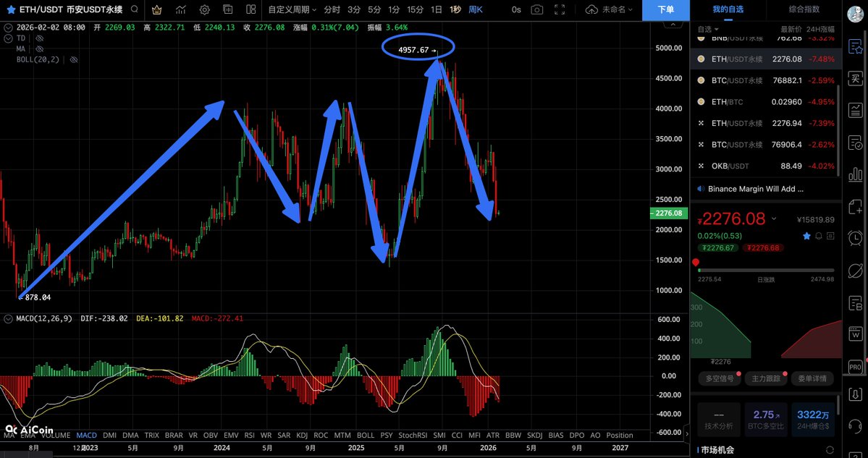This screenshot has width=868, height=458.
Task: Select the RSI indicator tab
Action: [x=249, y=435]
